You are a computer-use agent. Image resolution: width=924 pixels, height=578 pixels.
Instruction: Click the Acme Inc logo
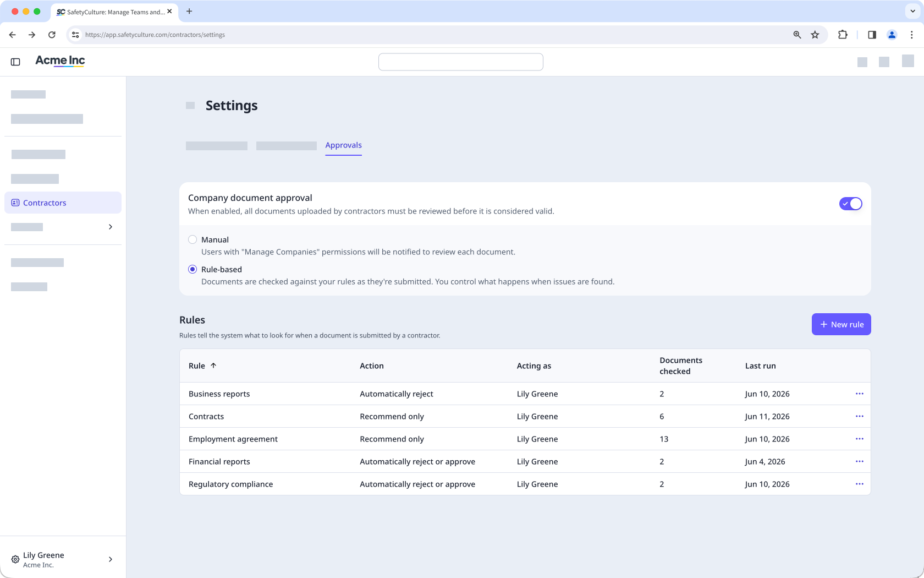pyautogui.click(x=60, y=61)
